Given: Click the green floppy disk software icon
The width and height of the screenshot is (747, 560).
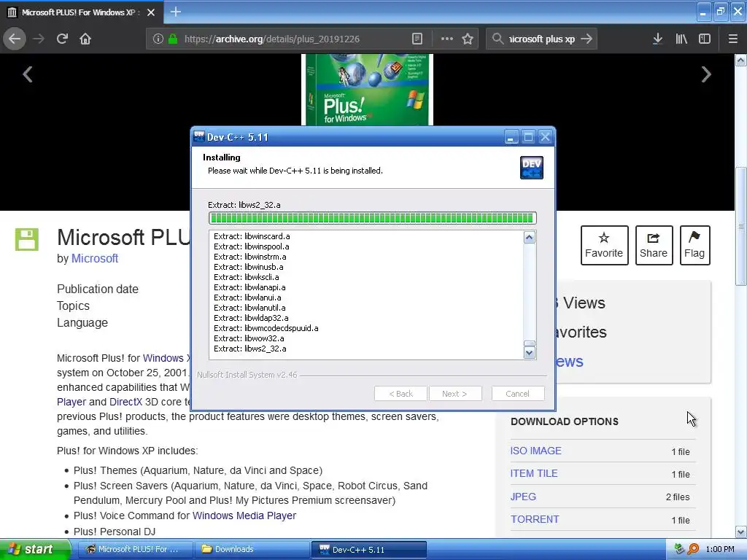Looking at the screenshot, I should (x=27, y=239).
